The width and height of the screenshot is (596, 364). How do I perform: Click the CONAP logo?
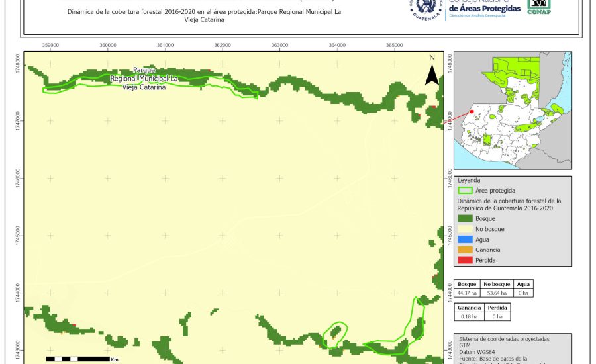click(x=538, y=7)
